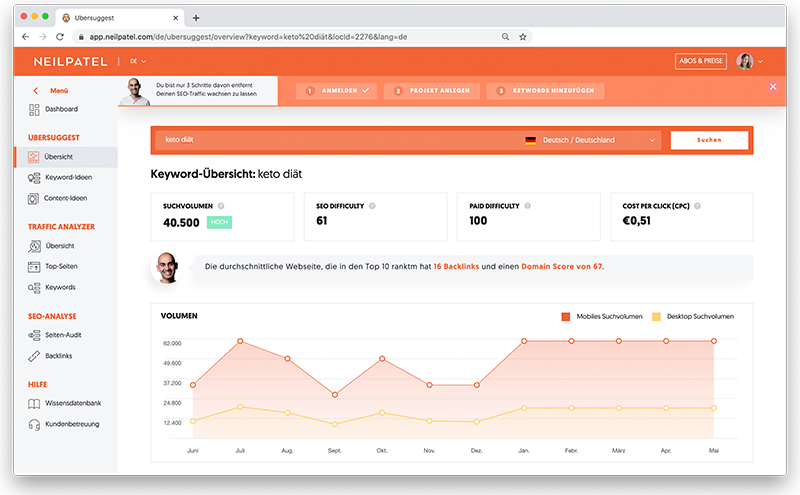
Task: Open the Deutsch / Deutschland language dropdown
Action: tap(590, 140)
